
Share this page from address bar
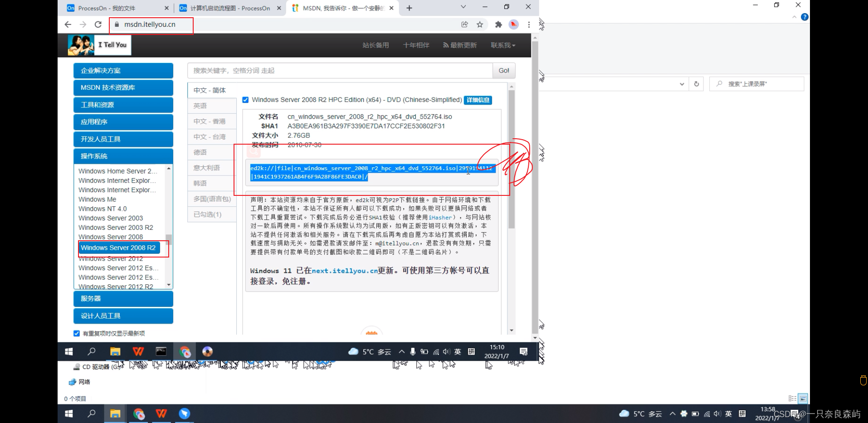464,24
